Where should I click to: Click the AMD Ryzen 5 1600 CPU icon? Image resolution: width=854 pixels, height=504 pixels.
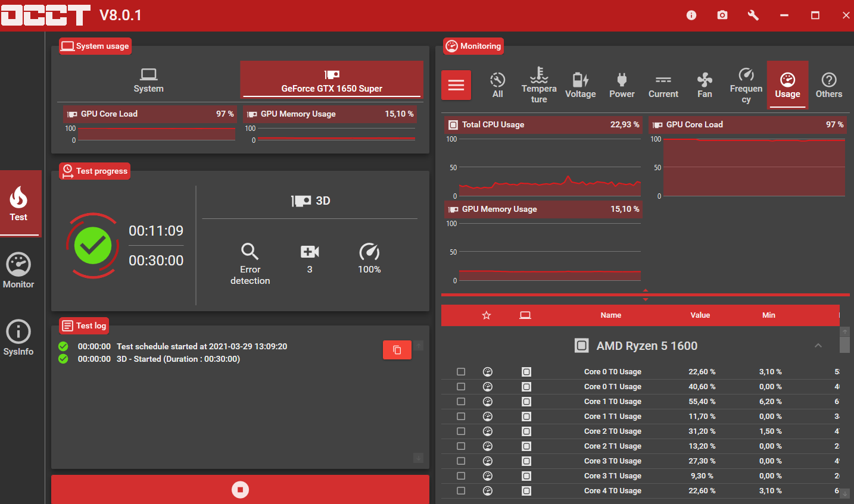(582, 346)
